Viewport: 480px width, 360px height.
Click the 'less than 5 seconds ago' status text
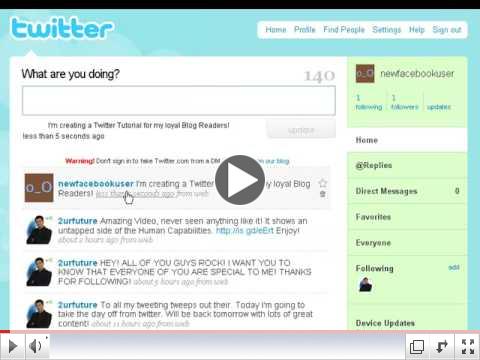coord(63,136)
